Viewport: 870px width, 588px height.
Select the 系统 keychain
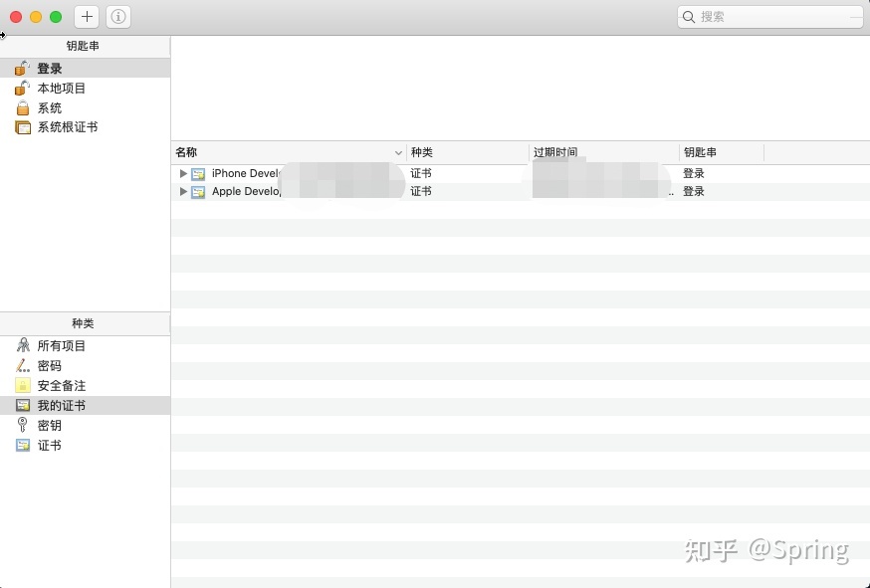[x=85, y=107]
